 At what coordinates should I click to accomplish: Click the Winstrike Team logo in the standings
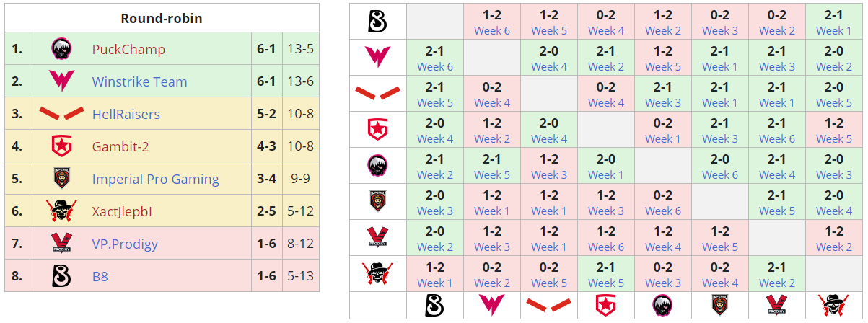[61, 81]
